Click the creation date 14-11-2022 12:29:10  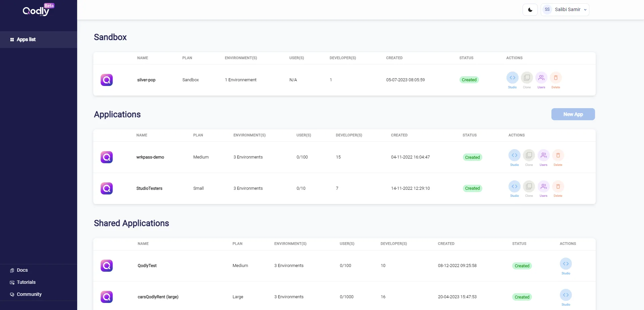tap(410, 188)
